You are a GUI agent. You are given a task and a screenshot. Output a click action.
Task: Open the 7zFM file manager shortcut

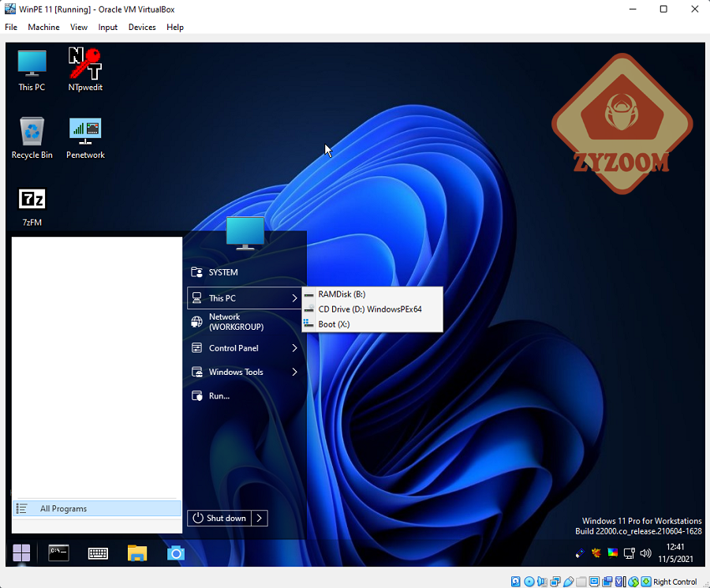coord(32,207)
